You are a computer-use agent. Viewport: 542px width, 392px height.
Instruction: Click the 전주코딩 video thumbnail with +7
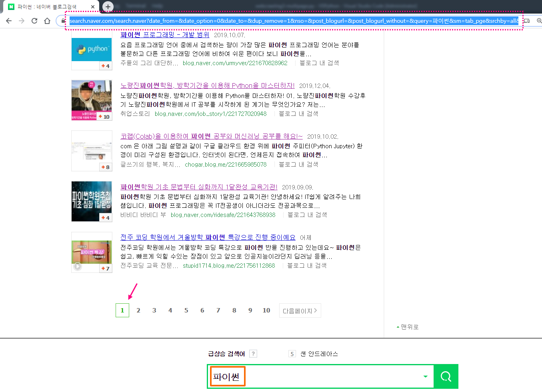92,252
